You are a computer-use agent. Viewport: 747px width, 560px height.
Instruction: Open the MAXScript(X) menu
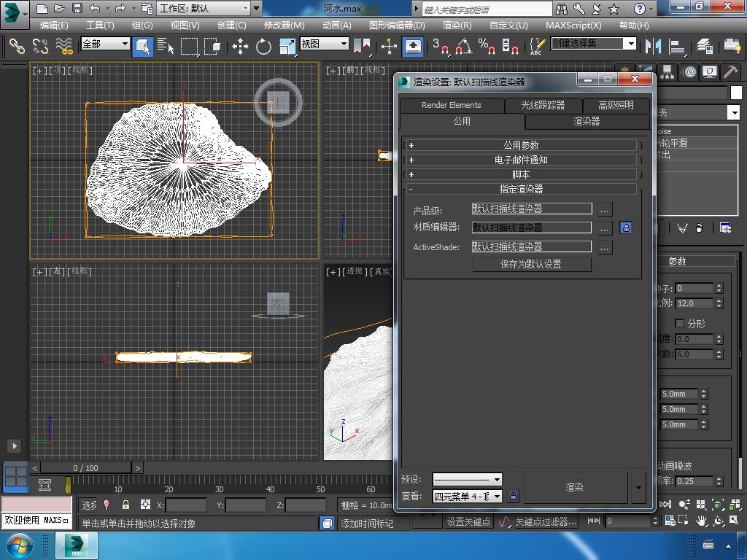coord(573,26)
